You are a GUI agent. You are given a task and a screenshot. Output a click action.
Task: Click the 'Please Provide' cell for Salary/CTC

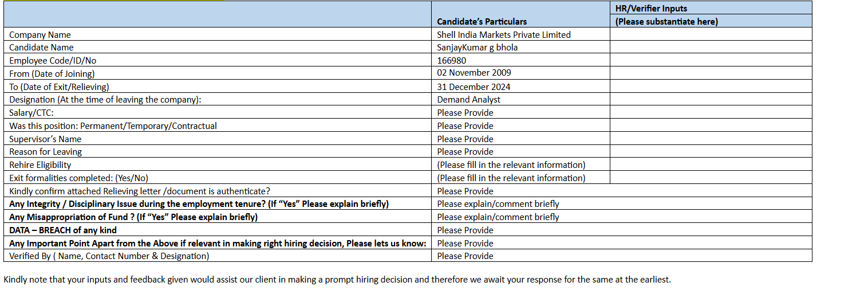tap(465, 113)
